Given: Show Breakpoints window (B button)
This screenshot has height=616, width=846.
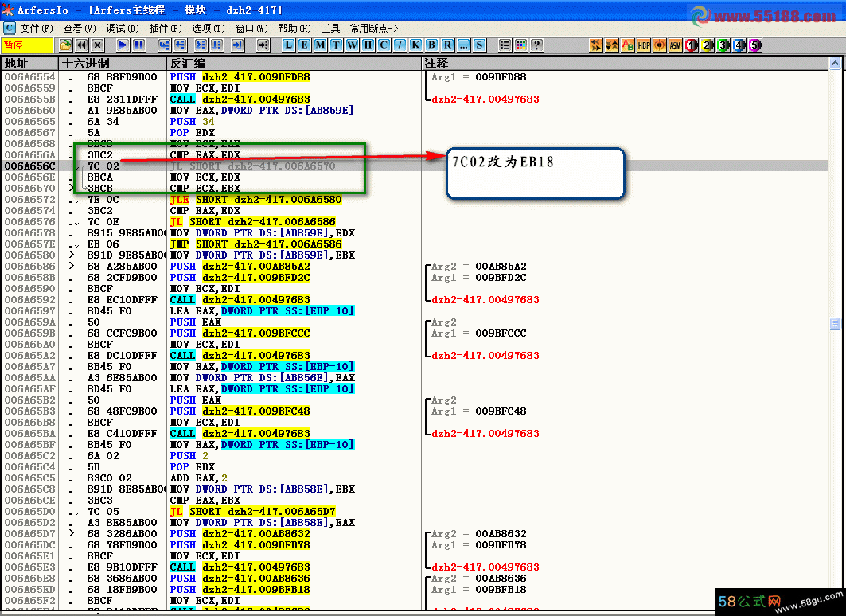Looking at the screenshot, I should [431, 45].
